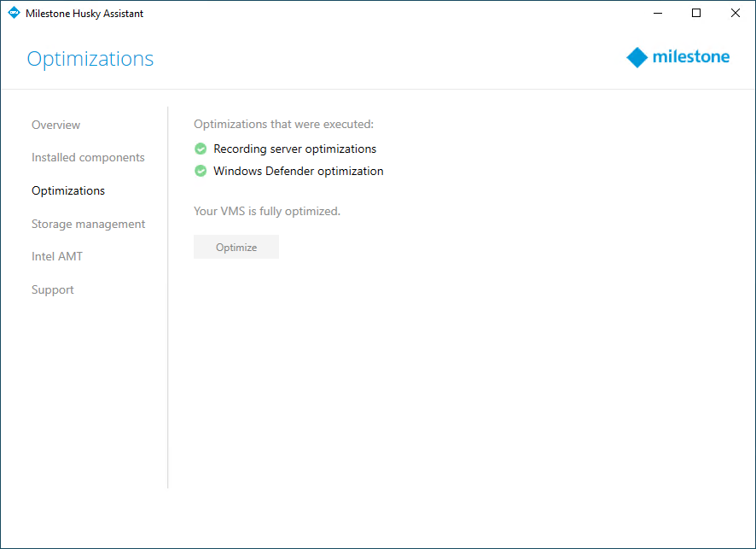Click the Optimize button
The image size is (756, 549).
pos(236,247)
